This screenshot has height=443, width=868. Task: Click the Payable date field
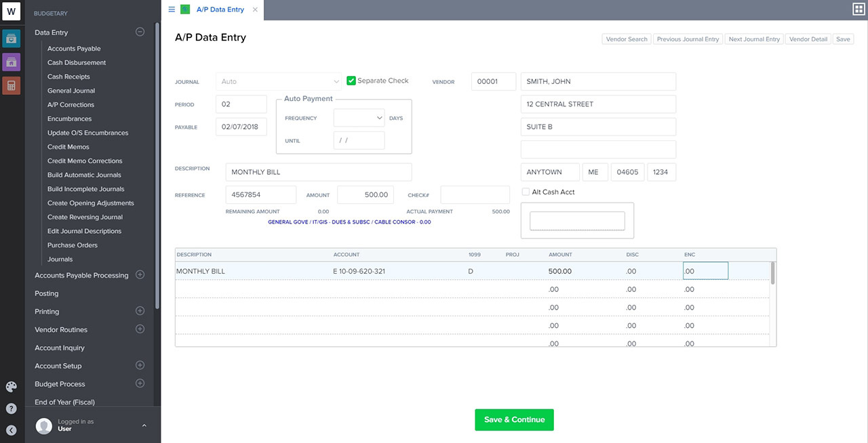click(x=241, y=127)
